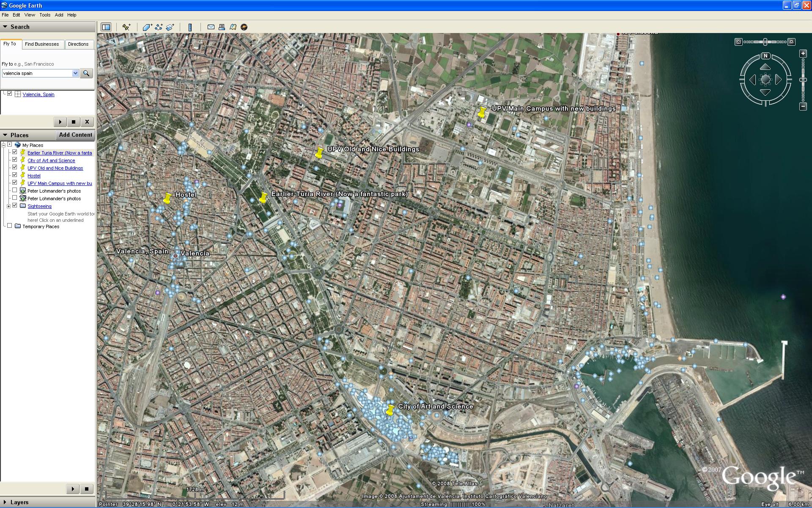
Task: Open the File menu
Action: pyautogui.click(x=5, y=15)
